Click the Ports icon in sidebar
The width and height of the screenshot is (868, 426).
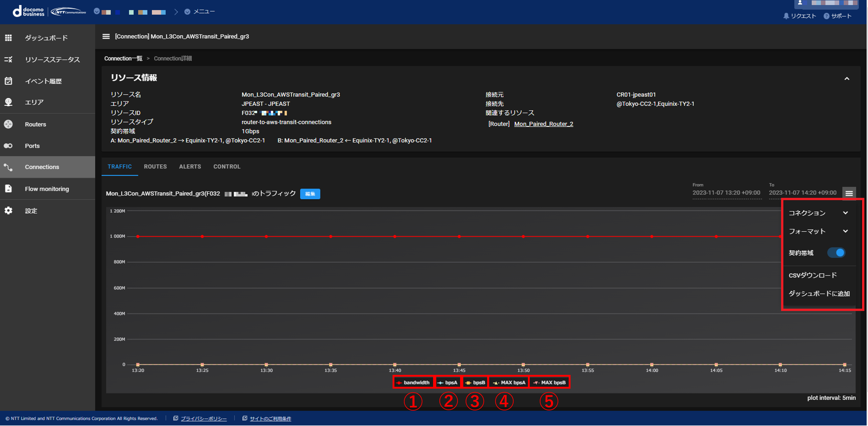pyautogui.click(x=8, y=146)
